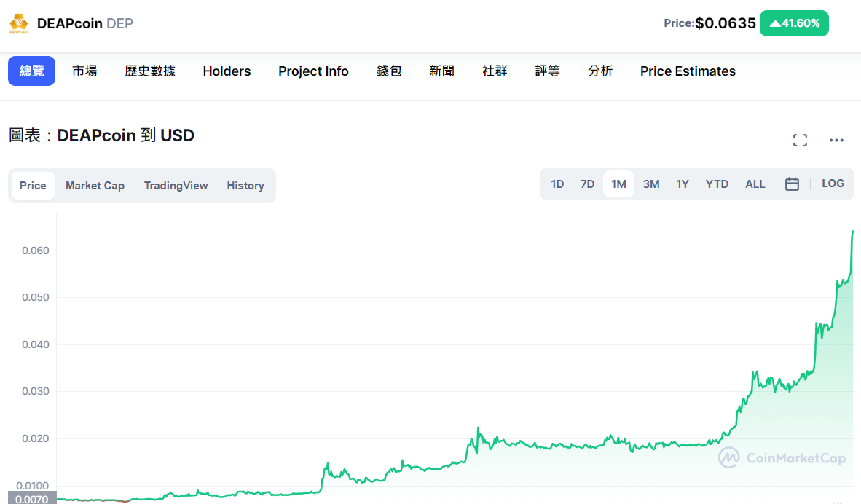Click the 0.060 axis label

[36, 251]
